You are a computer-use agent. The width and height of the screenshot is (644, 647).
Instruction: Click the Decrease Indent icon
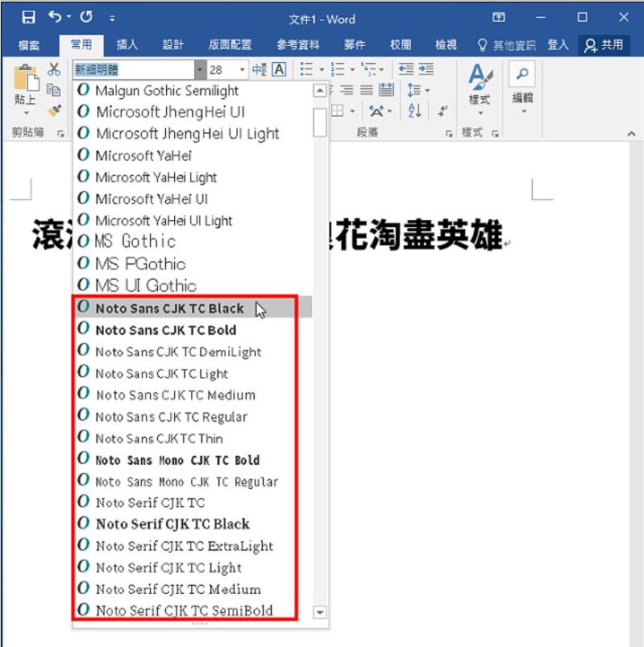coord(405,69)
